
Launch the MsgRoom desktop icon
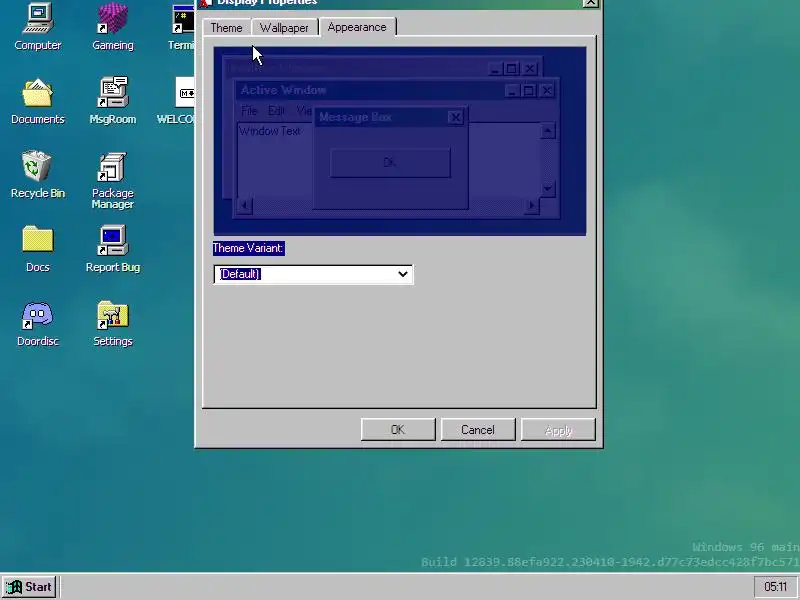click(113, 101)
